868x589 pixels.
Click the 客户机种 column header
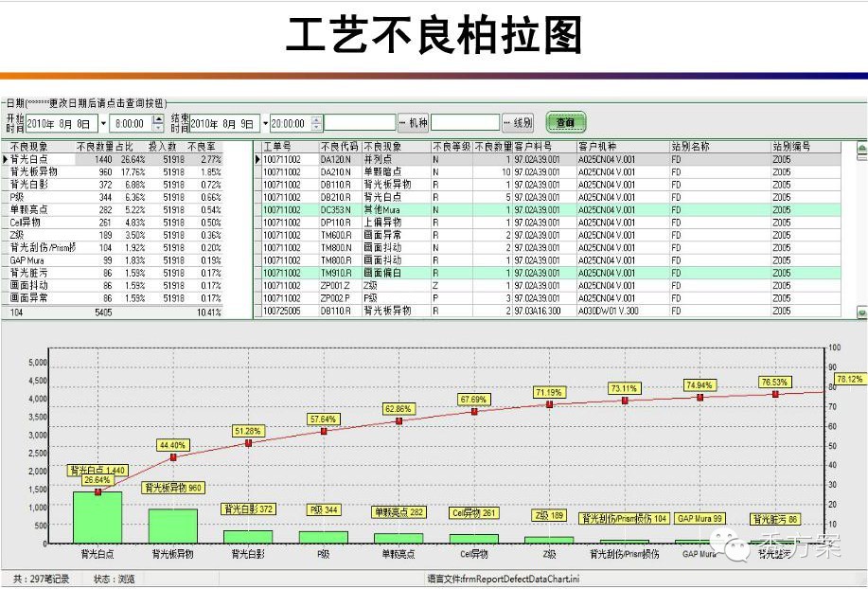[x=597, y=148]
